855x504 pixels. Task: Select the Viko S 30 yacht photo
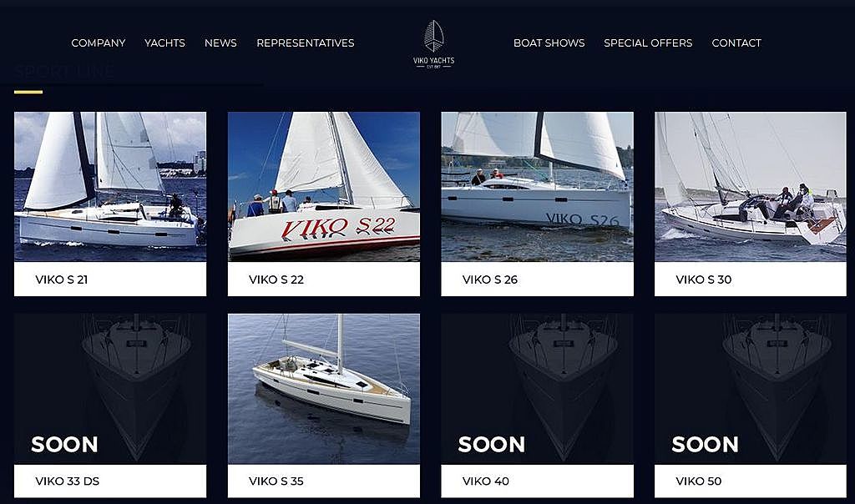751,187
